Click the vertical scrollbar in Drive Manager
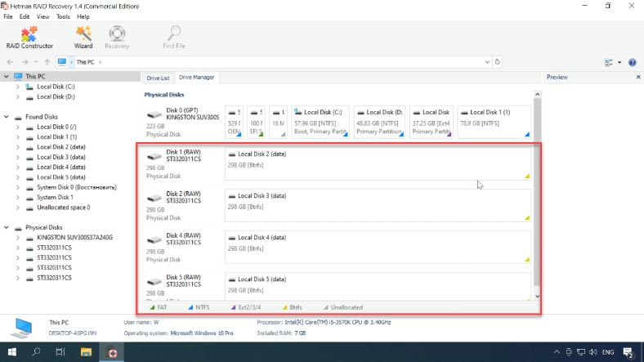This screenshot has width=644, height=362. point(537,192)
